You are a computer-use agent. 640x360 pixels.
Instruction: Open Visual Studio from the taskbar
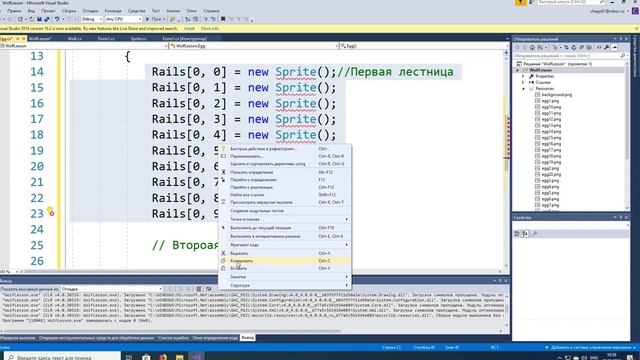pos(196,357)
